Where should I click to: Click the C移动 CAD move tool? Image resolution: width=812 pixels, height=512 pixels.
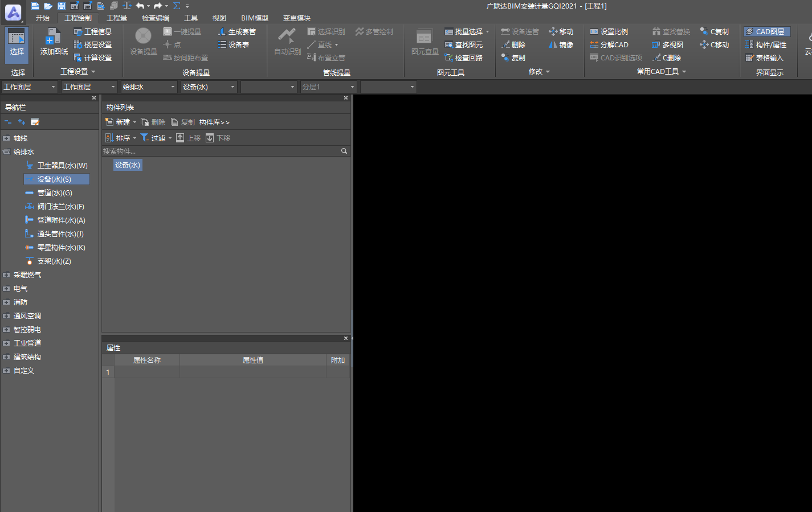click(715, 45)
